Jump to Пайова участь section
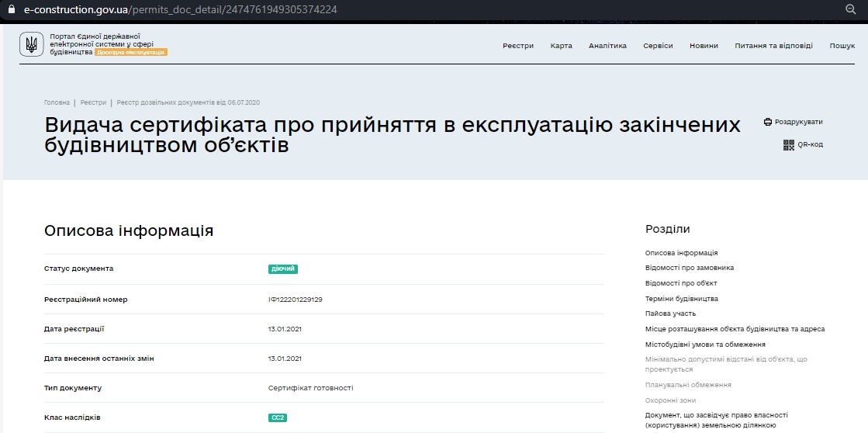Image resolution: width=868 pixels, height=433 pixels. [x=670, y=313]
